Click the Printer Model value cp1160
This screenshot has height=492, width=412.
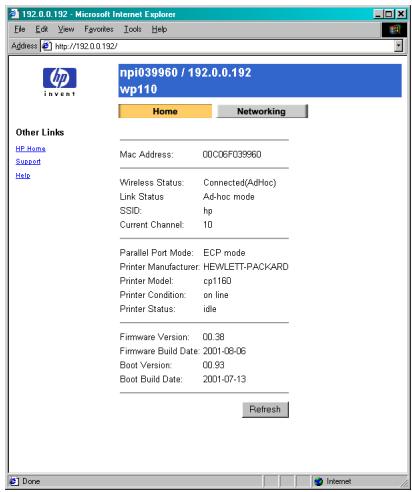217,281
